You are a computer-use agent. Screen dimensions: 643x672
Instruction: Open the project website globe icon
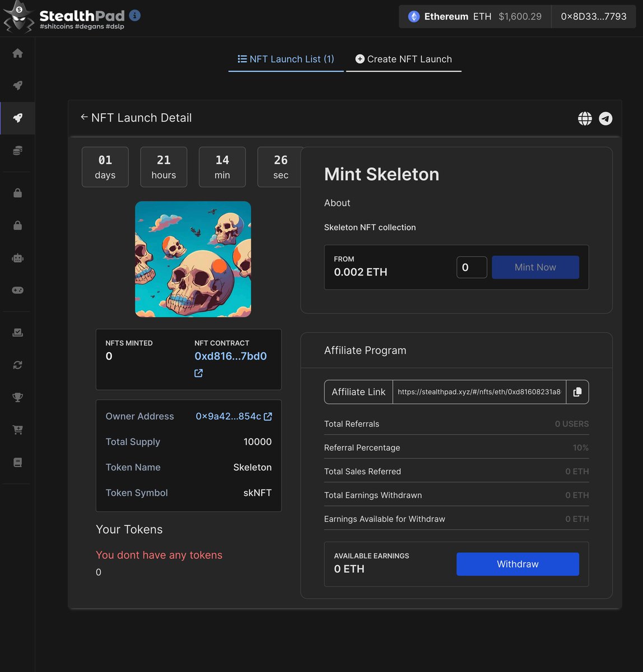(x=585, y=118)
